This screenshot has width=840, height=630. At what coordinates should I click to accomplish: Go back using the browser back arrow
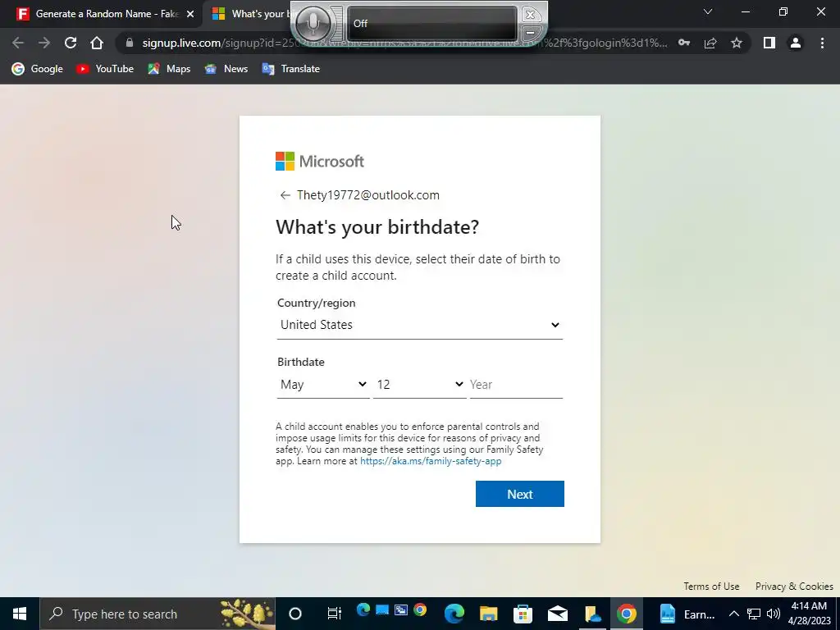18,43
